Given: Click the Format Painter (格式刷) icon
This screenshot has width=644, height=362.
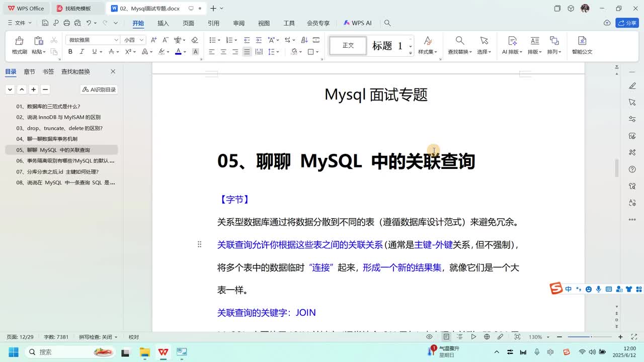Looking at the screenshot, I should 19,41.
